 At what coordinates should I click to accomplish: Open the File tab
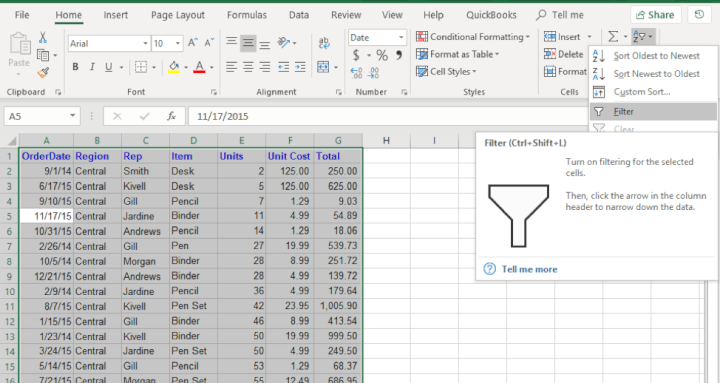pyautogui.click(x=22, y=15)
